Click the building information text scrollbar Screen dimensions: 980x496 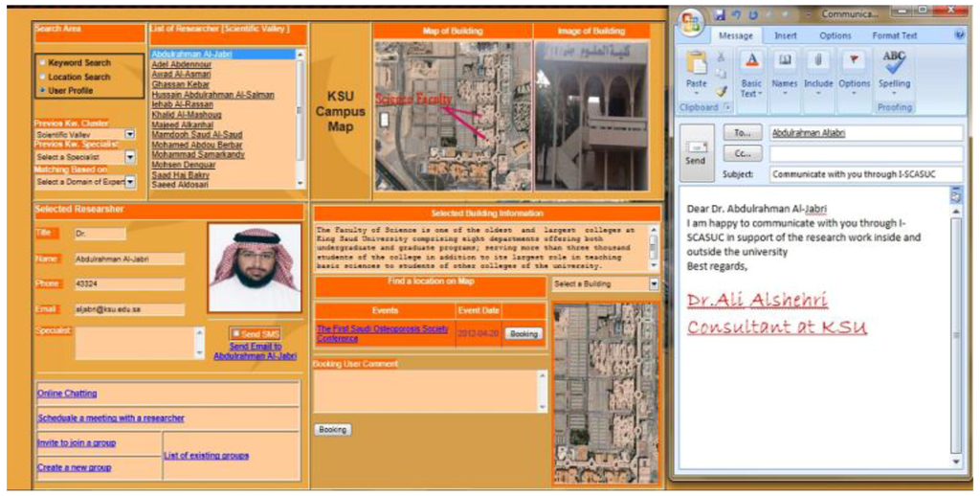[x=654, y=247]
